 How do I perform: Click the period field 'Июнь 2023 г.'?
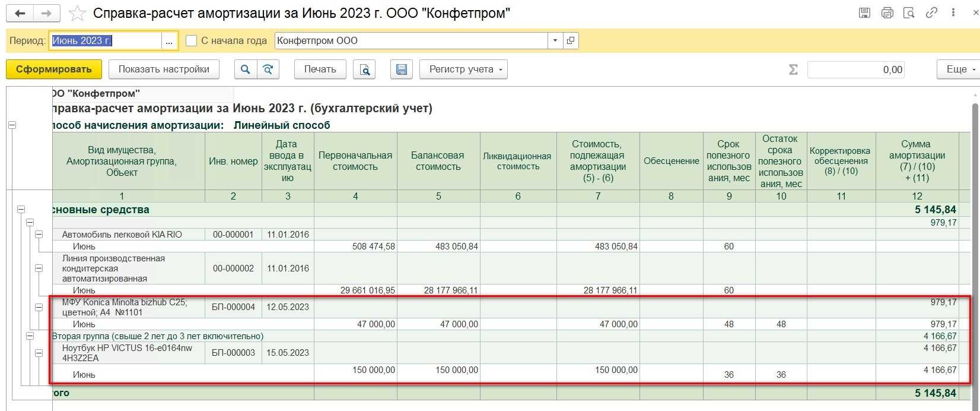click(x=105, y=41)
